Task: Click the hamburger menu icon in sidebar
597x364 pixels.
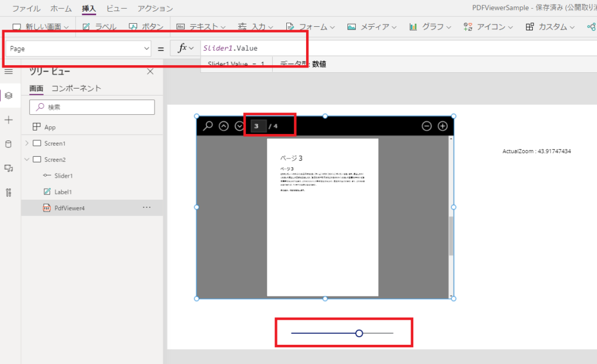Action: click(x=8, y=72)
